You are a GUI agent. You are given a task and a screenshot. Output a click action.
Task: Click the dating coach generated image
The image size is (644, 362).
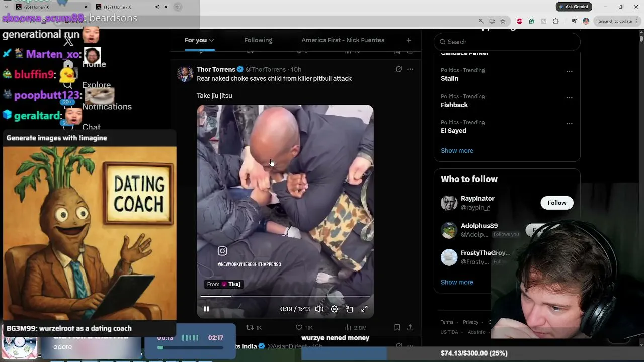(90, 233)
